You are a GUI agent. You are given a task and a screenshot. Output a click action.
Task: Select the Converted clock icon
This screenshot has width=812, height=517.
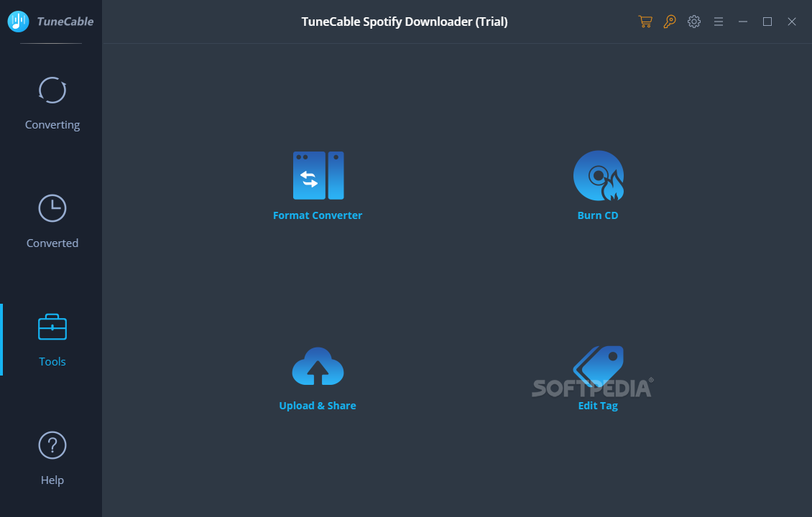pos(52,208)
